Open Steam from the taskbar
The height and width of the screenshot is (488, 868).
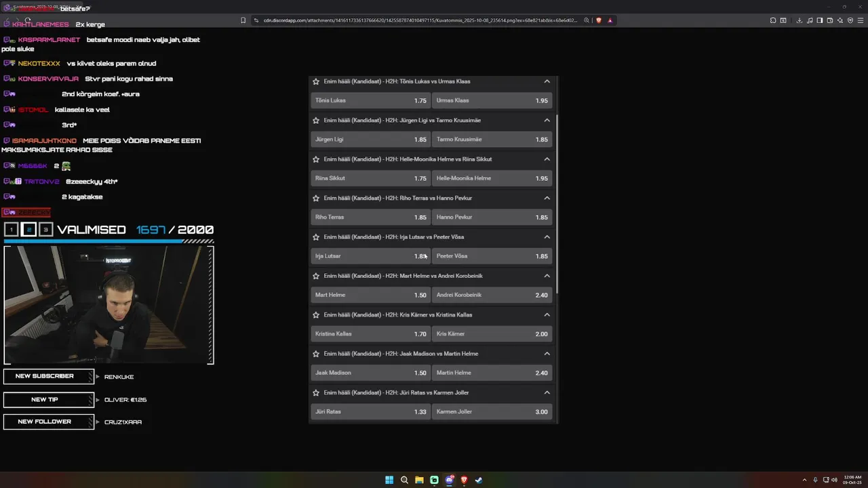[479, 480]
